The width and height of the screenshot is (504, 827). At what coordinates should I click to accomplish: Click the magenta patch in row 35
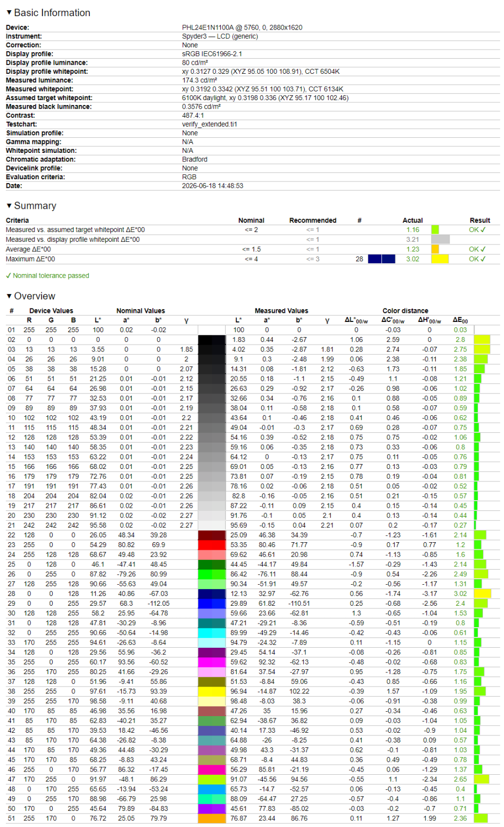tap(212, 662)
